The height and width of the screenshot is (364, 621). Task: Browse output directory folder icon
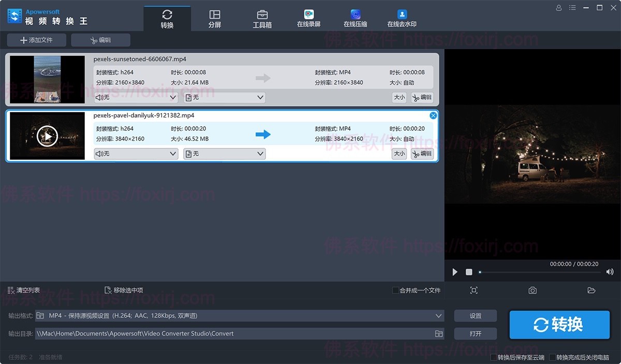438,333
